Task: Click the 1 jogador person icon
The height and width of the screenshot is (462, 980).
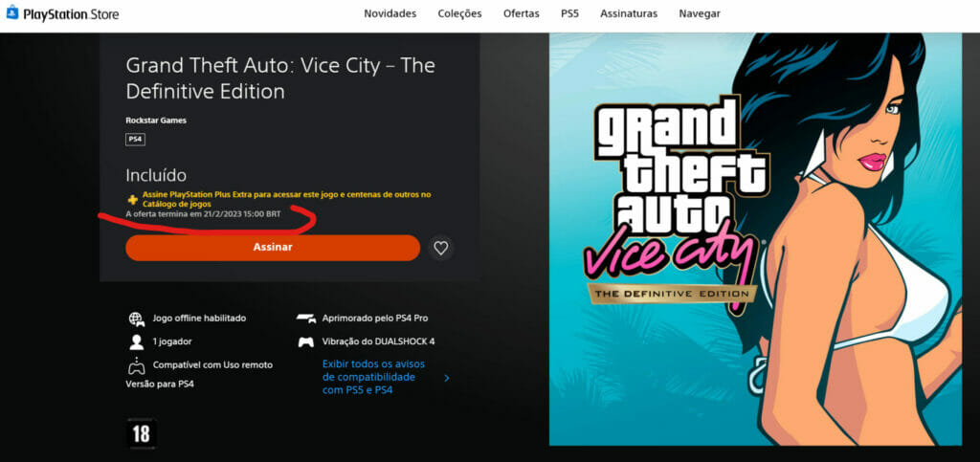Action: tap(136, 342)
